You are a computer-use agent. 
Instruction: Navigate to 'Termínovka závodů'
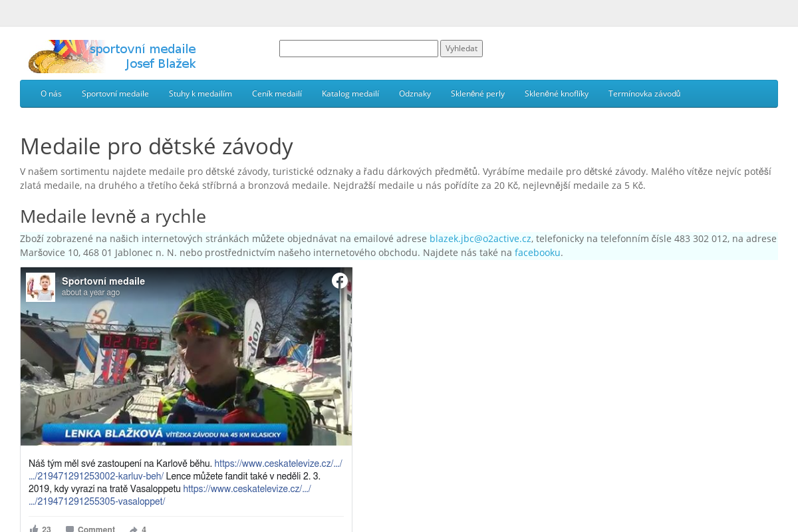(644, 94)
